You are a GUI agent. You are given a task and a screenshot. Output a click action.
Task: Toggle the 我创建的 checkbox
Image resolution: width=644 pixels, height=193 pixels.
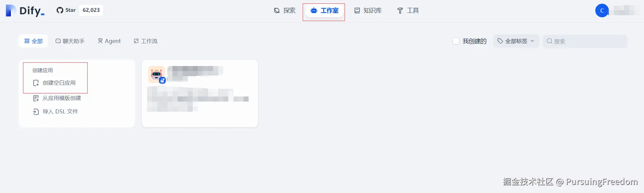pos(456,41)
